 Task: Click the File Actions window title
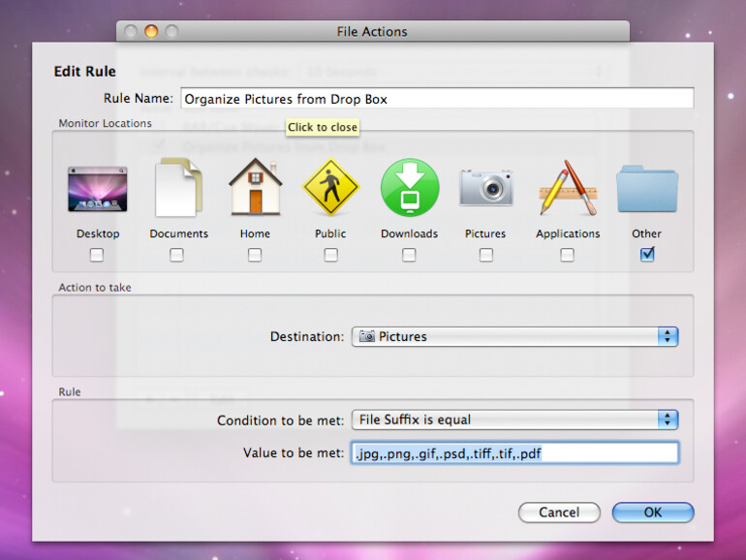372,32
